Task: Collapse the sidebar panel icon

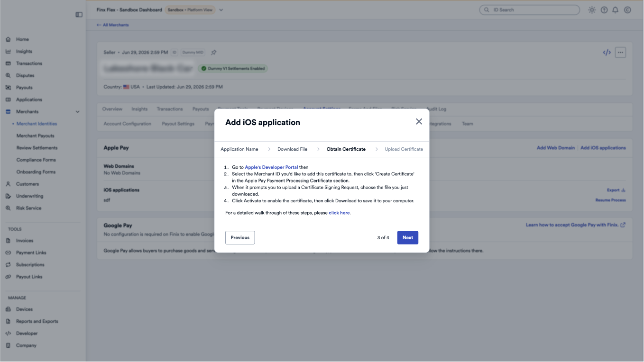Action: 79,15
